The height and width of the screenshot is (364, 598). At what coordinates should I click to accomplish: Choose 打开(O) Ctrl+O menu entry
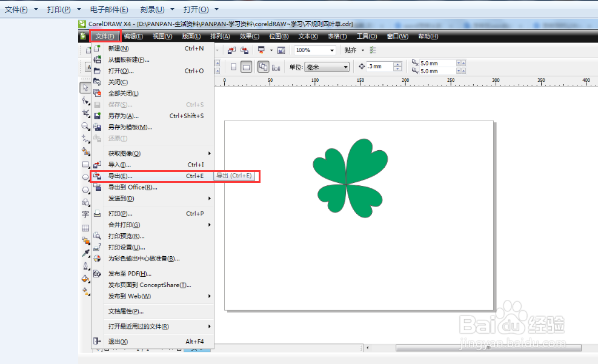click(x=153, y=71)
